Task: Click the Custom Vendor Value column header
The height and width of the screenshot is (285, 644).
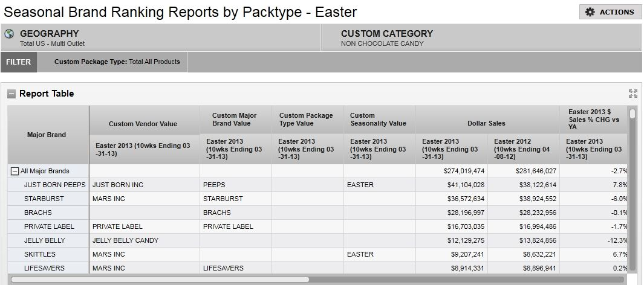Action: point(143,124)
